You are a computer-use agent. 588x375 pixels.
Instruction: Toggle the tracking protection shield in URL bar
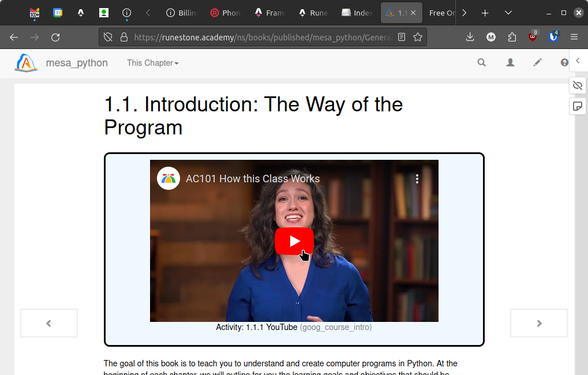point(108,37)
